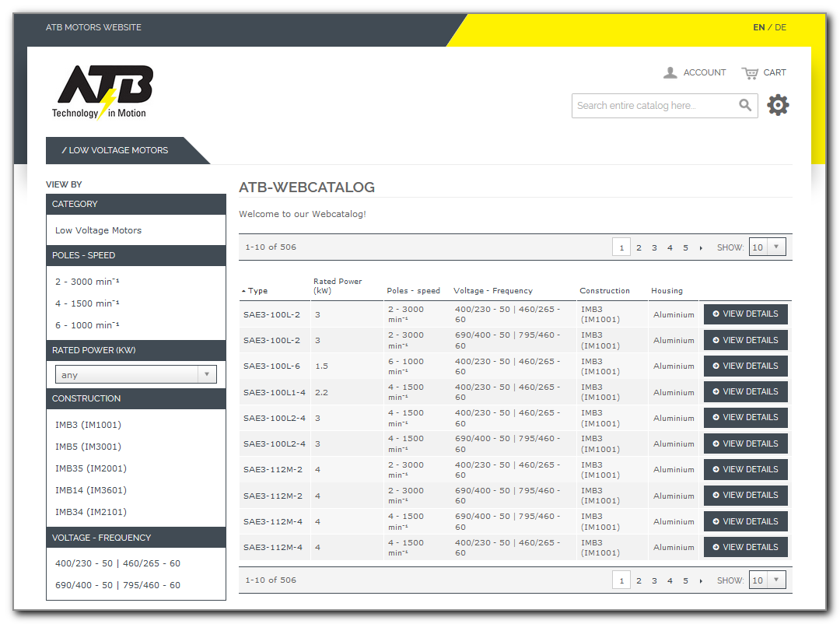Click the search magnifier icon
The height and width of the screenshot is (624, 840).
[x=745, y=105]
